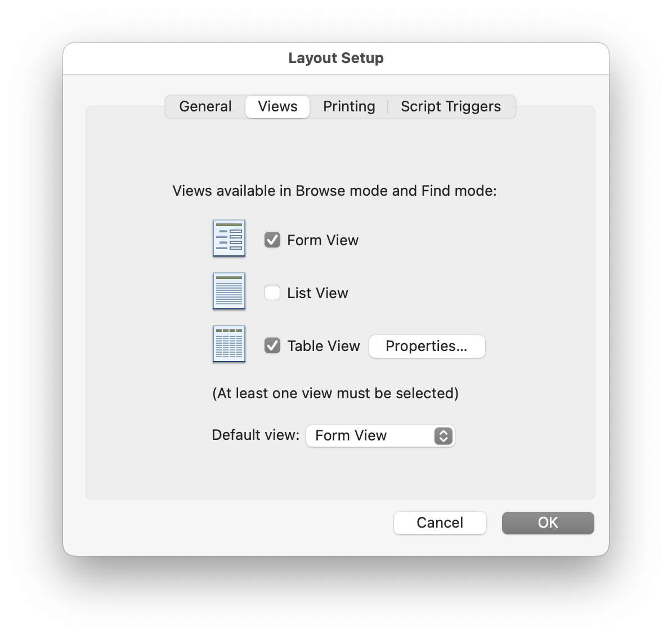Image resolution: width=672 pixels, height=639 pixels.
Task: Enable the List View checkbox
Action: [272, 292]
